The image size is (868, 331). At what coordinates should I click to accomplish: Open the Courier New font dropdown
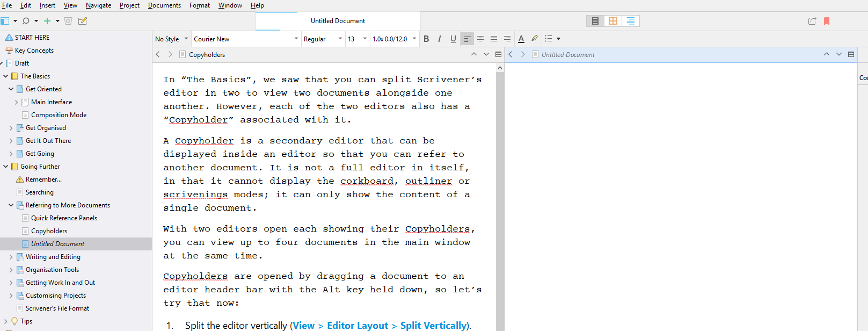tap(246, 39)
